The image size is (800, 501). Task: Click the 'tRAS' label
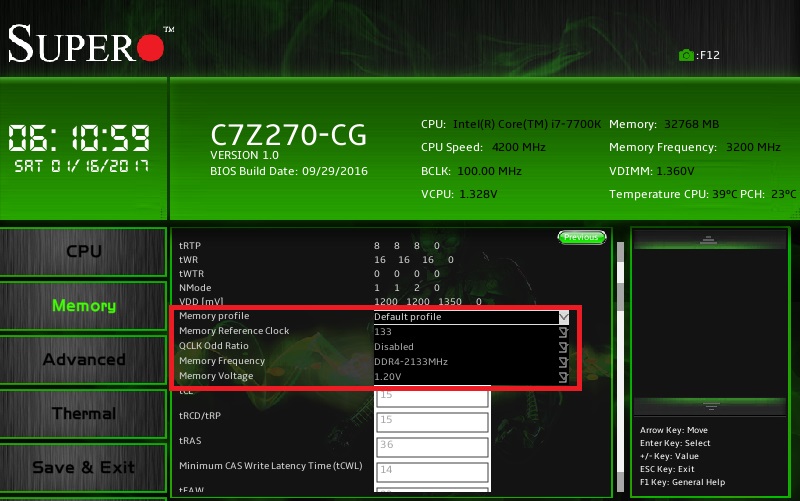tap(190, 441)
